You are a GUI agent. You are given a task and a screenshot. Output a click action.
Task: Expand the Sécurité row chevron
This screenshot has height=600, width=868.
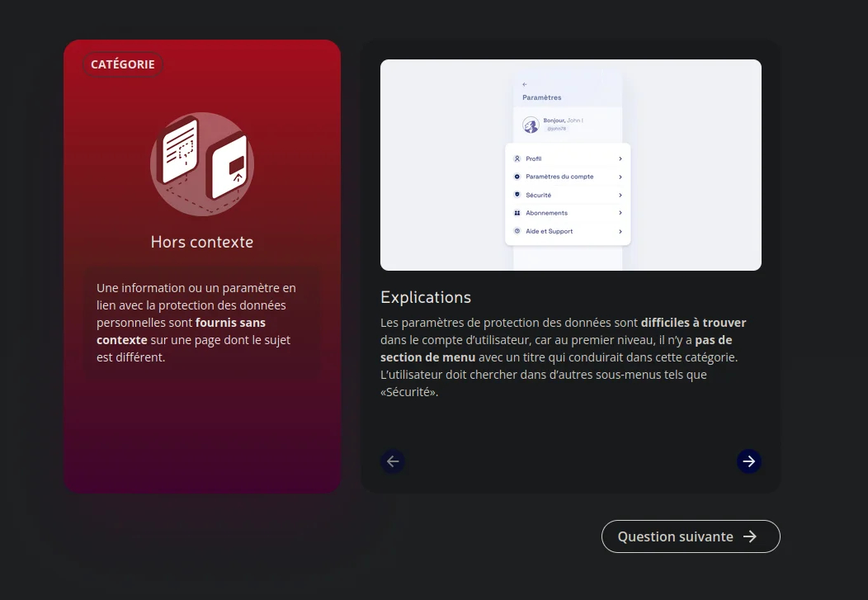620,195
